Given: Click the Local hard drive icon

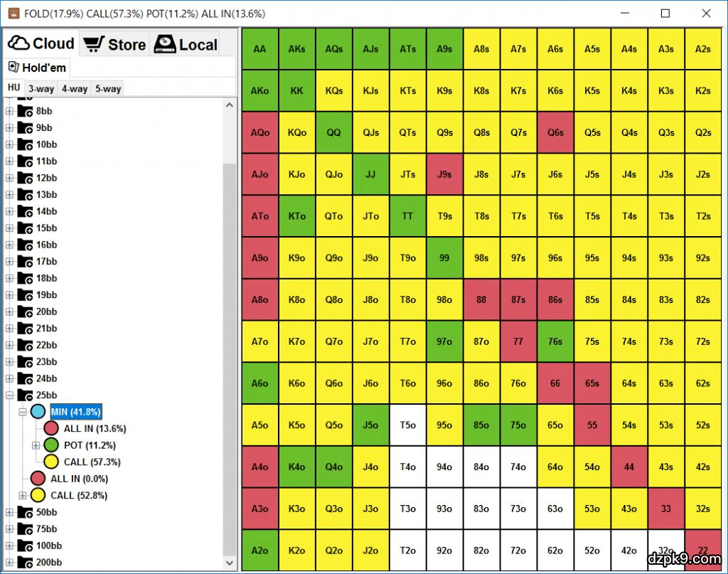Looking at the screenshot, I should tap(164, 44).
